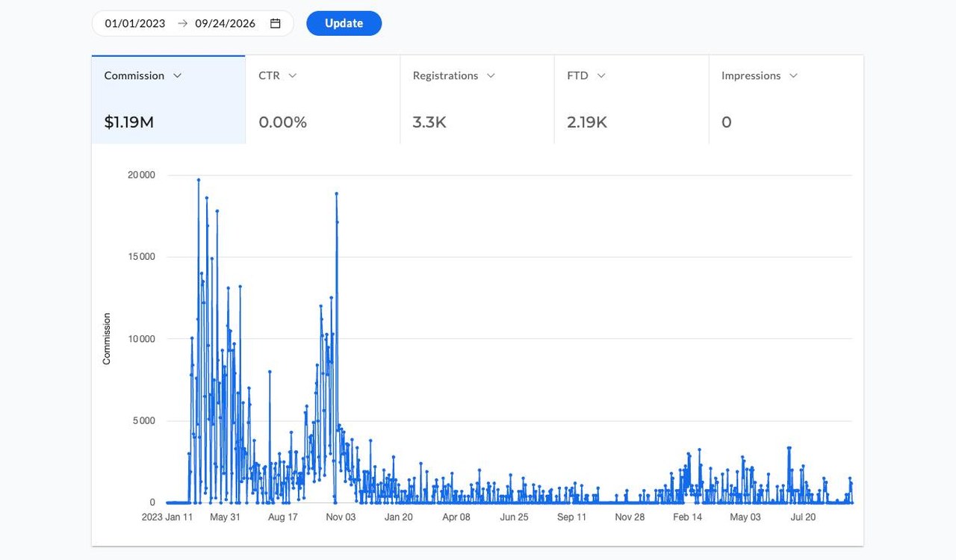Switch to the Registrations metric tab

pos(477,99)
